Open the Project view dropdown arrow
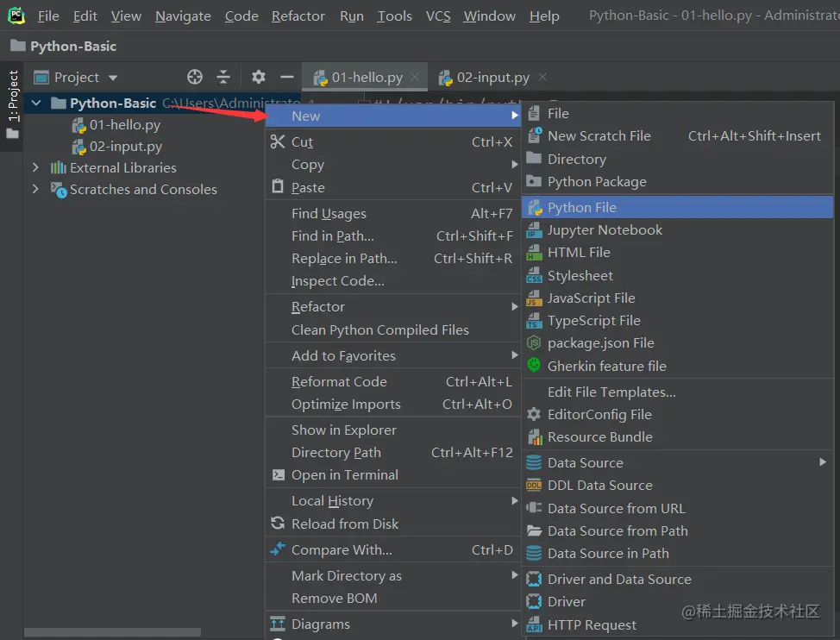 [x=112, y=78]
